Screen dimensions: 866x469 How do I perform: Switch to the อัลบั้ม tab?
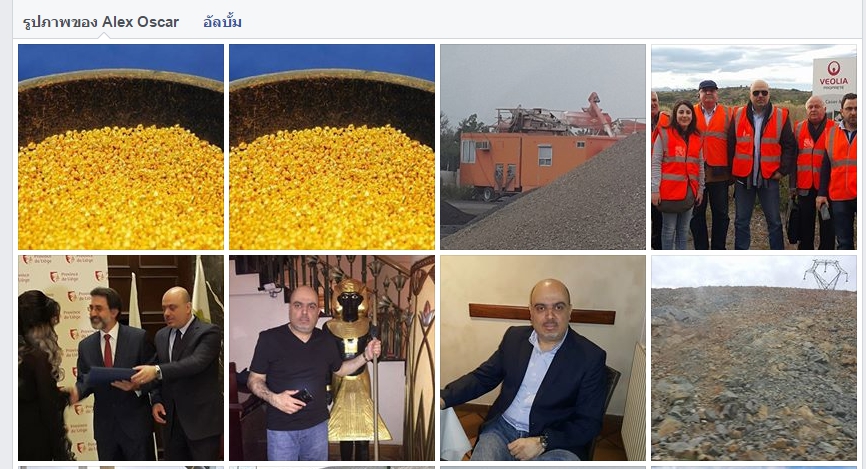222,22
